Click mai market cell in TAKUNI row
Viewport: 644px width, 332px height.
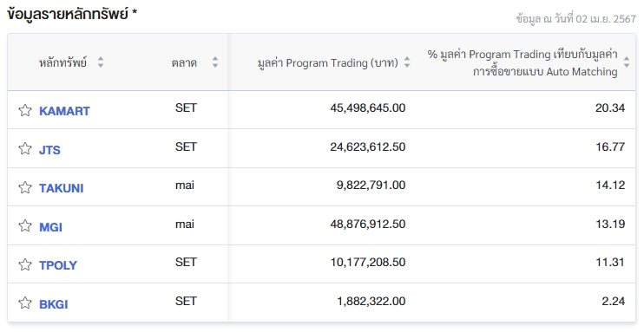(x=185, y=186)
